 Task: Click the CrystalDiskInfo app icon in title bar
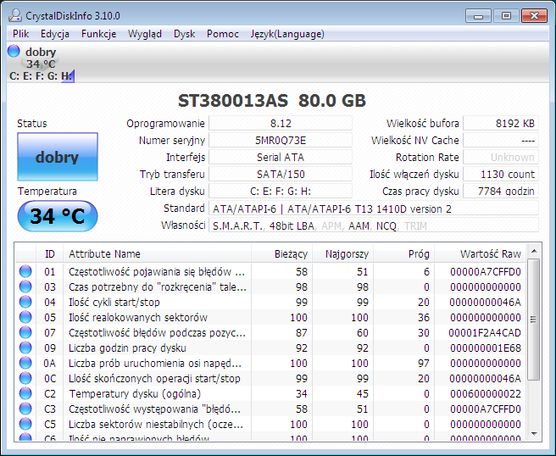pyautogui.click(x=15, y=16)
